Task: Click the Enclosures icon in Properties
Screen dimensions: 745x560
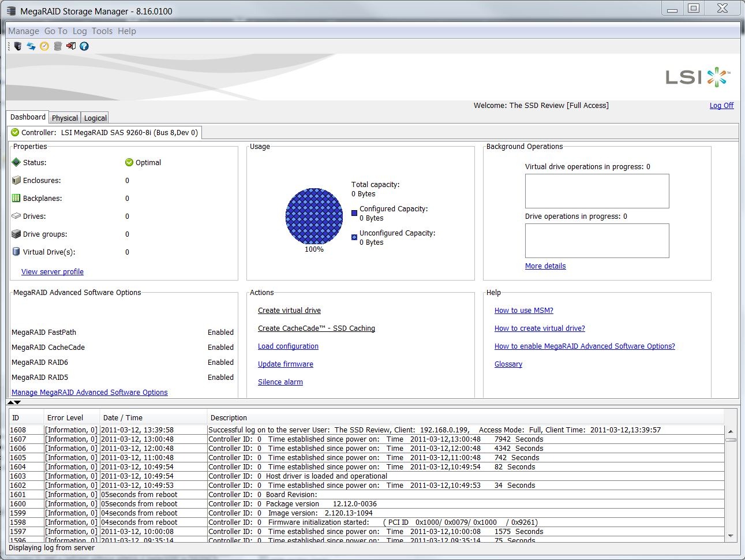Action: point(16,180)
